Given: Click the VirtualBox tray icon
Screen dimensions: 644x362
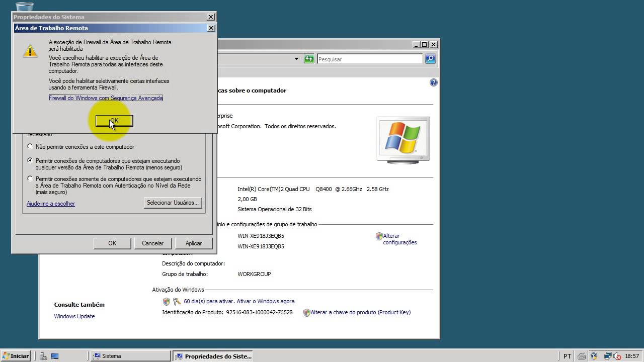Looking at the screenshot, I should [x=594, y=356].
